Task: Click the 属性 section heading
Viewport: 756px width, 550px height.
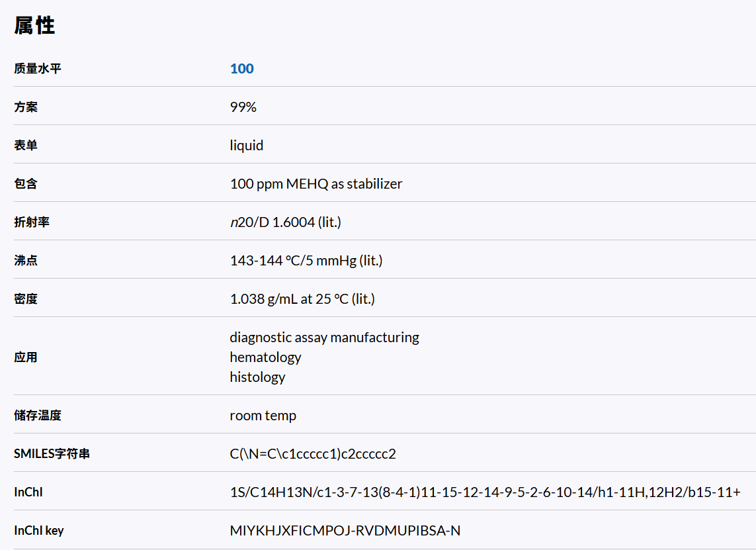Action: tap(34, 26)
